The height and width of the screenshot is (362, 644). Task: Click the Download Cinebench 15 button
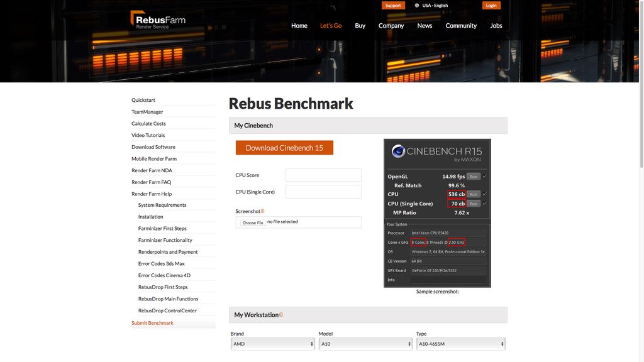(x=284, y=147)
